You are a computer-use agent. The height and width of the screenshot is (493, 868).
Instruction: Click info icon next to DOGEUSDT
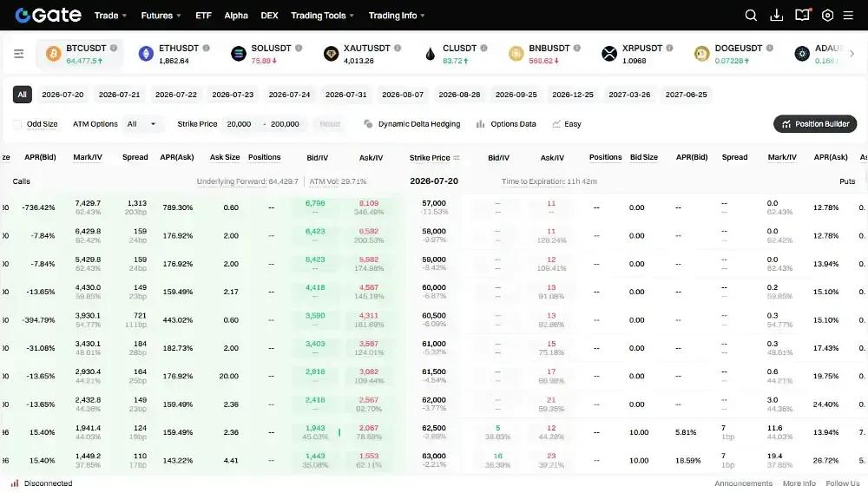769,48
